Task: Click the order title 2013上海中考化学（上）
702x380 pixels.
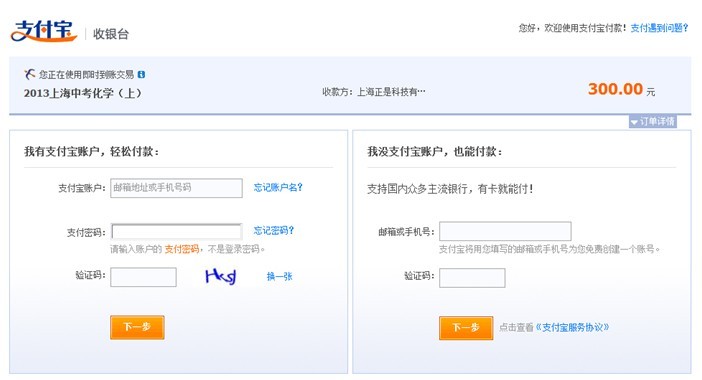Action: coord(83,93)
